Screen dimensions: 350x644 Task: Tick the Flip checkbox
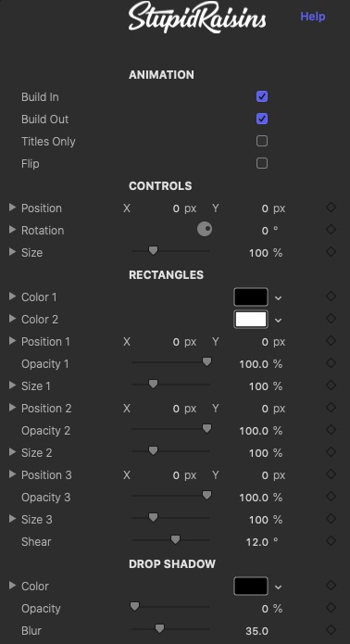click(262, 163)
